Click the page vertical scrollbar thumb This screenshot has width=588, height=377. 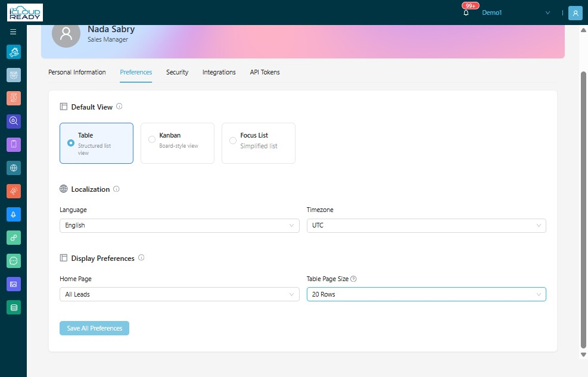(x=583, y=210)
